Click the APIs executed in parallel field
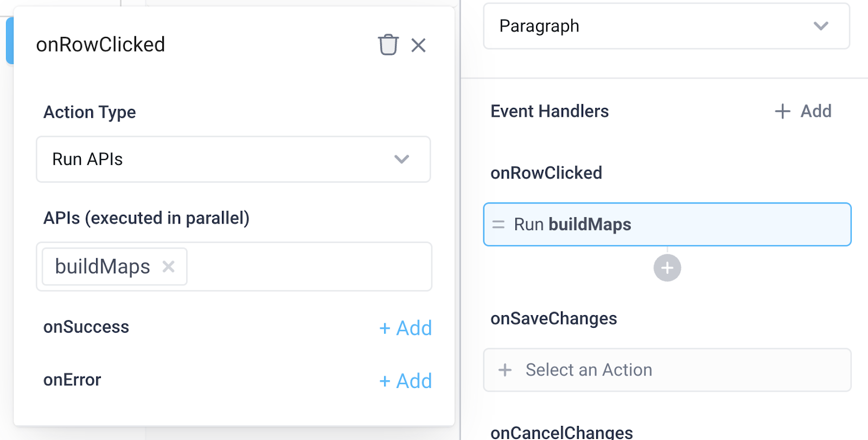Screen dimensions: 868x440 tap(298, 266)
